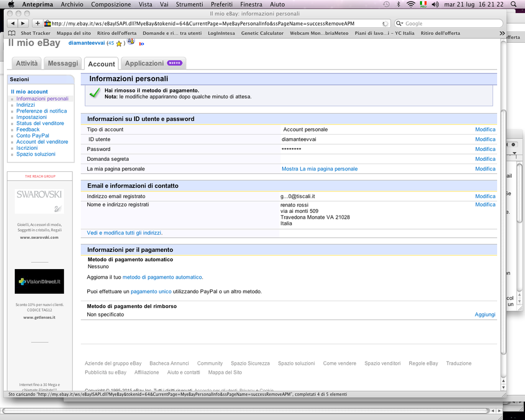The width and height of the screenshot is (525, 420).
Task: Click the page favicon in address bar
Action: point(47,24)
